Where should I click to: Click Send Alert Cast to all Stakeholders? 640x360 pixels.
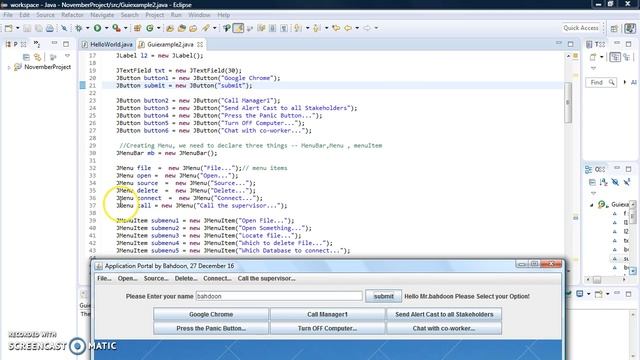444,314
